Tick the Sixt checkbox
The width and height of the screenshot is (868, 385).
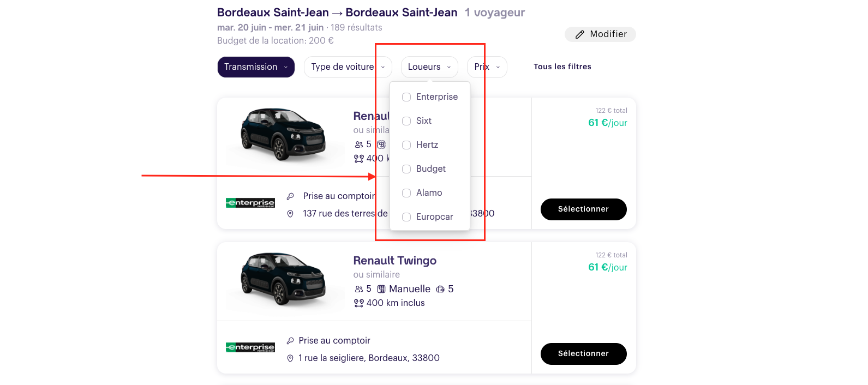(406, 121)
